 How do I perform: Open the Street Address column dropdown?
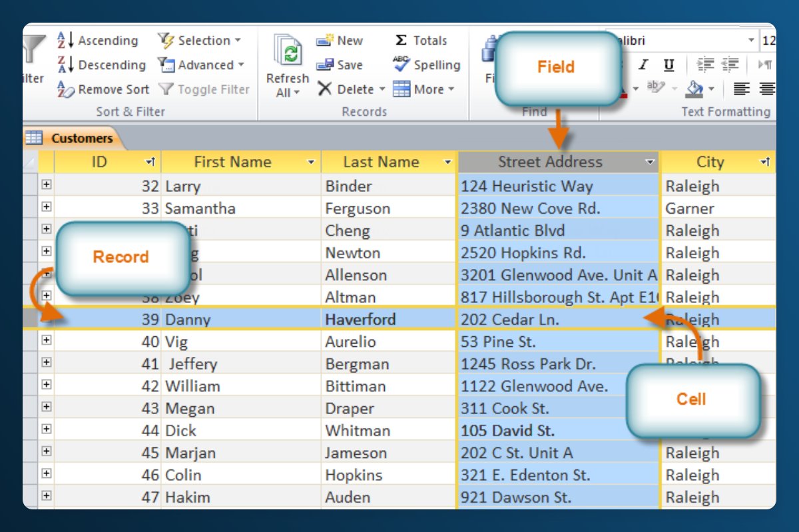coord(650,162)
